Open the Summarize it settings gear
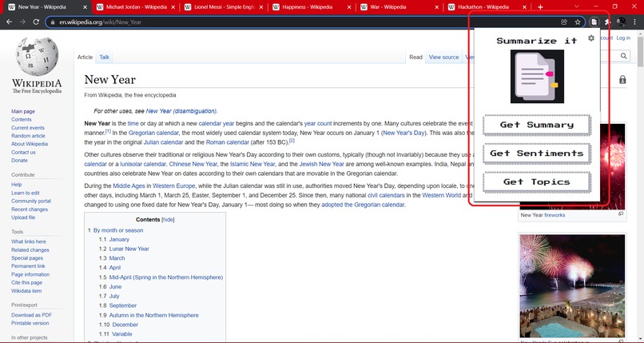The height and width of the screenshot is (343, 644). [x=591, y=38]
